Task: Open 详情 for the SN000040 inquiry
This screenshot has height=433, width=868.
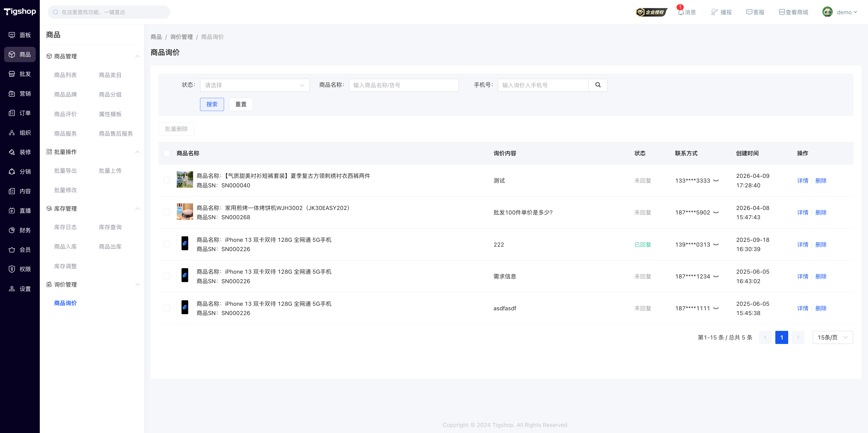Action: click(803, 181)
